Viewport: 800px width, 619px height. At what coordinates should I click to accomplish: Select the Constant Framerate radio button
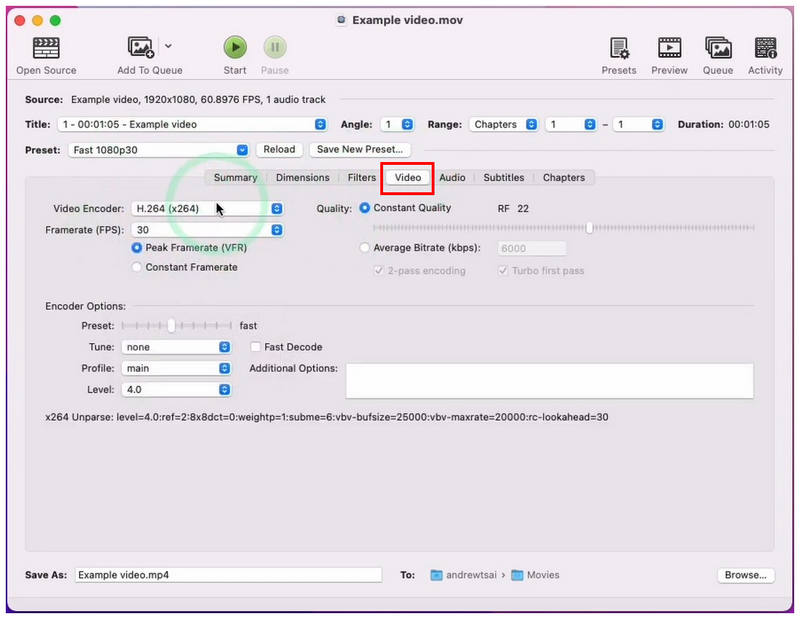click(x=136, y=267)
